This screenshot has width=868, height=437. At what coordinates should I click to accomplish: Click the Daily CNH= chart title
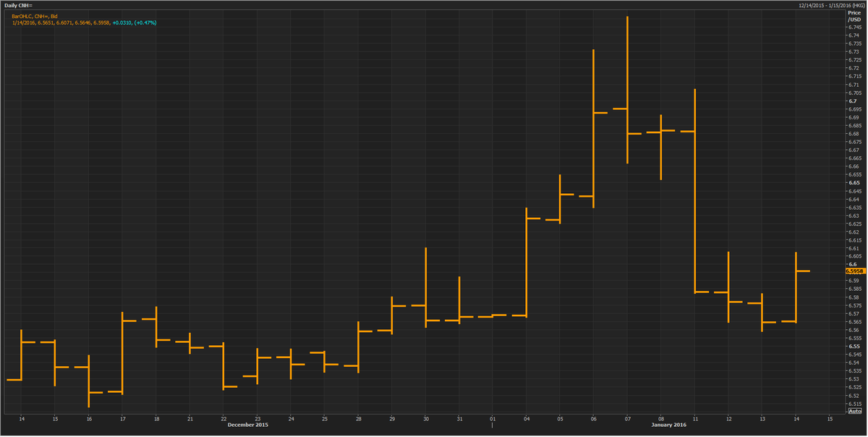[x=20, y=4]
